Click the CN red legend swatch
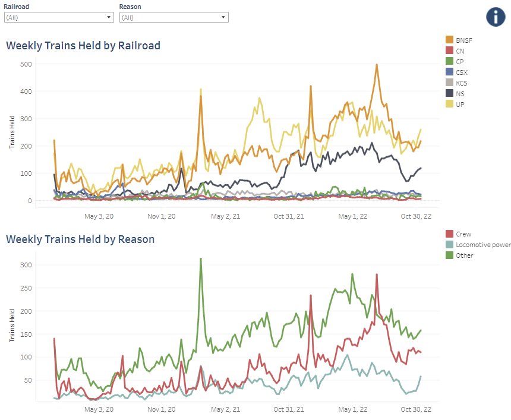 pyautogui.click(x=450, y=50)
